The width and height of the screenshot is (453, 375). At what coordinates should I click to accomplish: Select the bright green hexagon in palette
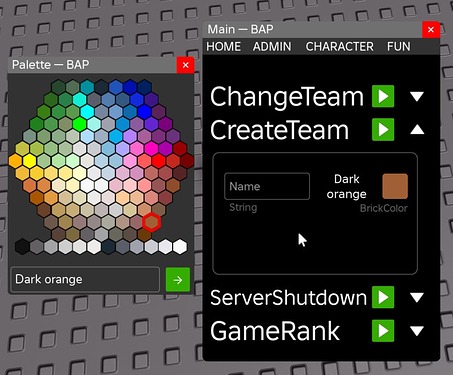tap(80, 124)
